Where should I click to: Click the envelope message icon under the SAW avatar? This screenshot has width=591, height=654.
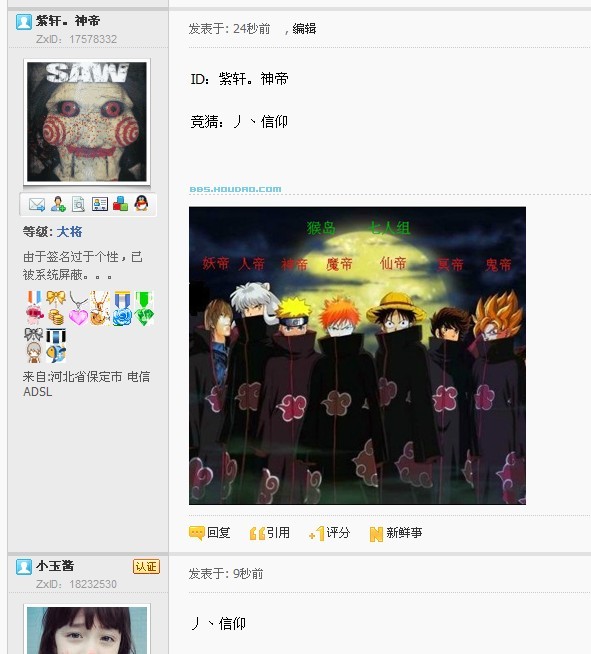tap(37, 204)
